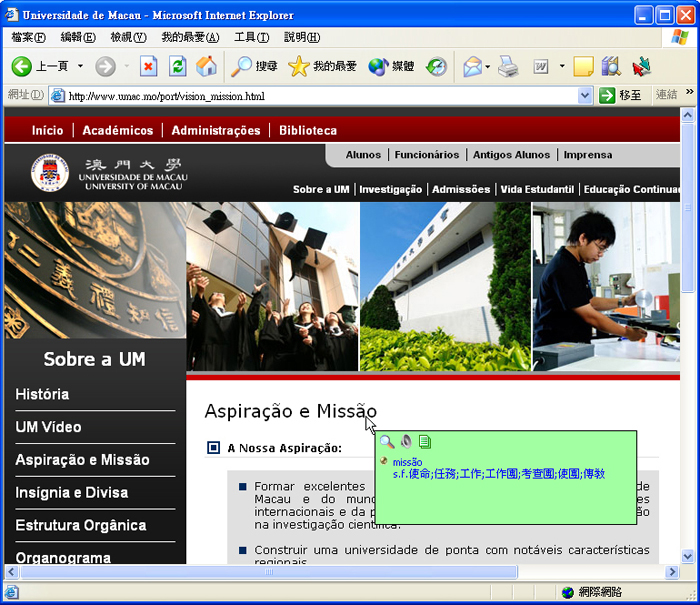The image size is (700, 605).
Task: Open the Back button history dropdown arrow
Action: point(80,66)
